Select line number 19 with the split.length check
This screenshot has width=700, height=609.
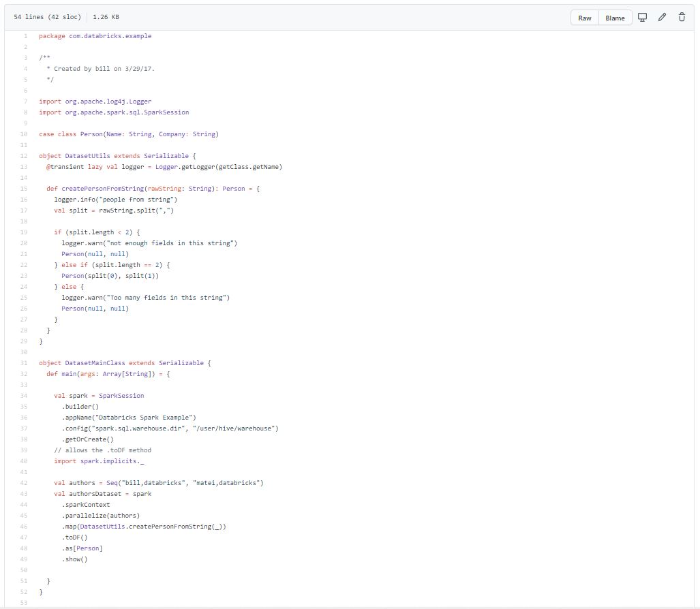(x=23, y=232)
